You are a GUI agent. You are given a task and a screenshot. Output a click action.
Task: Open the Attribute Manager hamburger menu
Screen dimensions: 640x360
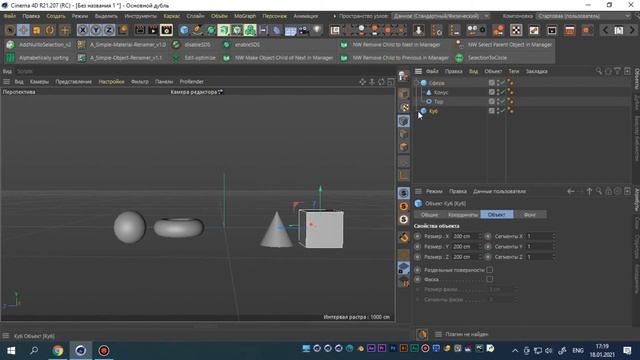coord(418,191)
